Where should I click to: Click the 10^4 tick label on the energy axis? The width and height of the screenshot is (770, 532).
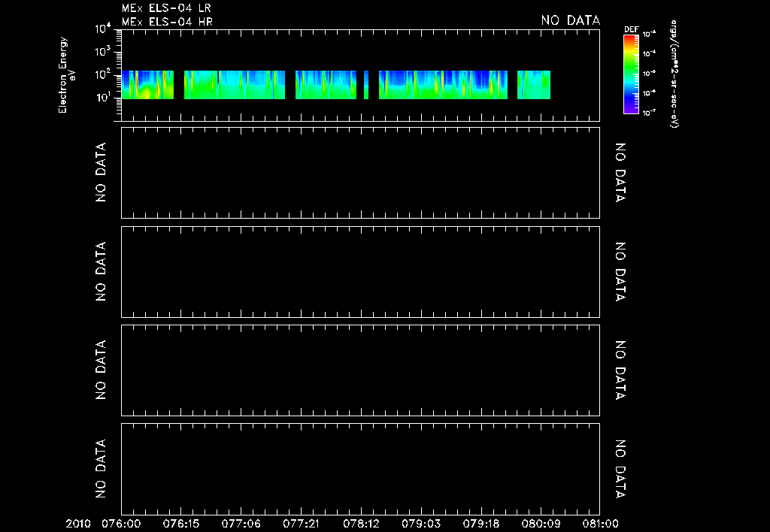[103, 29]
